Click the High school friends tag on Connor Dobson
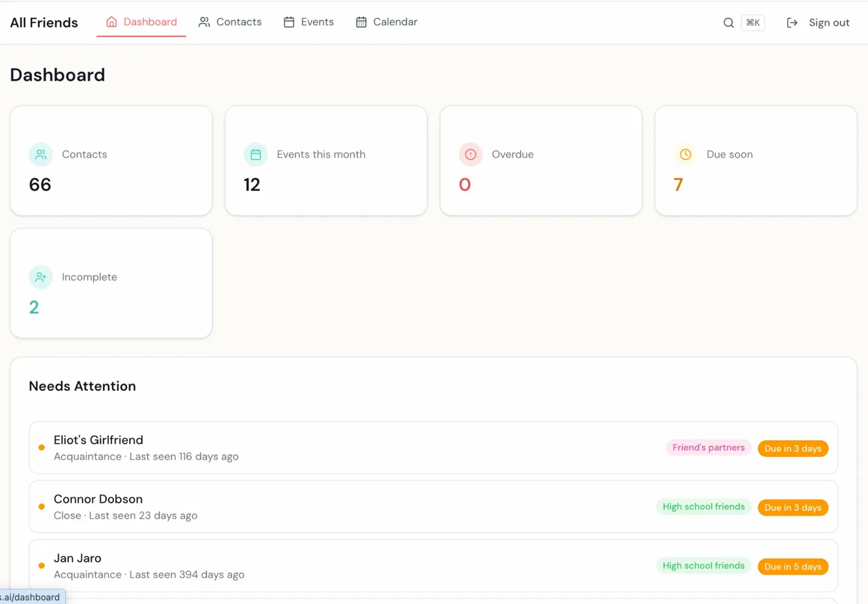 pos(704,506)
